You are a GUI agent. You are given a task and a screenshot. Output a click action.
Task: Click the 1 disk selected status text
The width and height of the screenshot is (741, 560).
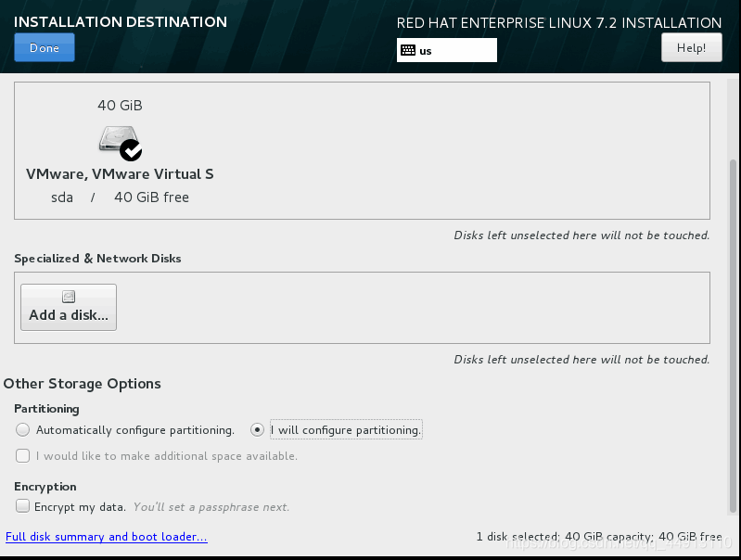(599, 537)
